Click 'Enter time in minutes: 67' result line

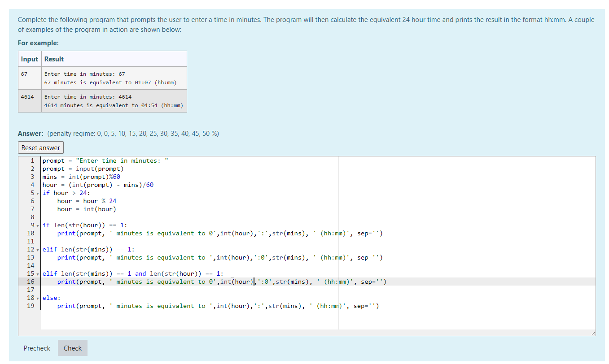(85, 74)
